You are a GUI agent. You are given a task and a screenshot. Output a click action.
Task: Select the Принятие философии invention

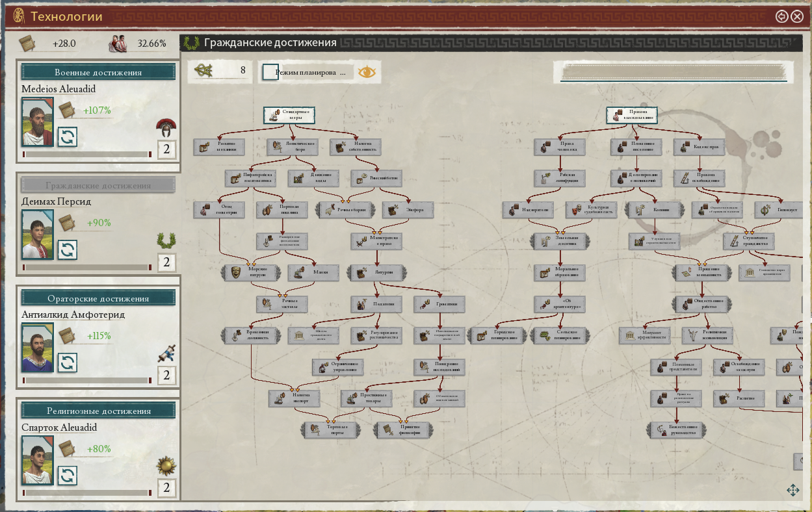click(403, 429)
